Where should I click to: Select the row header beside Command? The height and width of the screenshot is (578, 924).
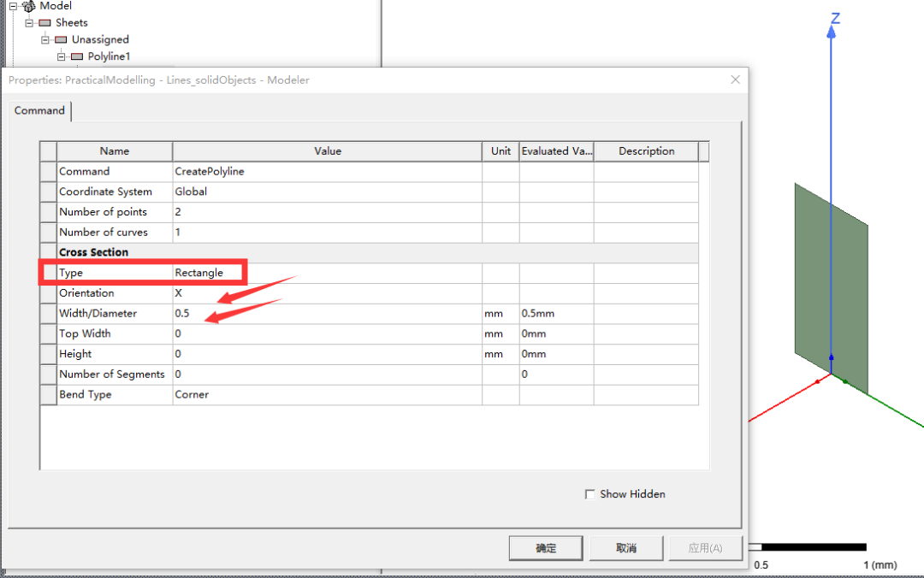(x=48, y=172)
